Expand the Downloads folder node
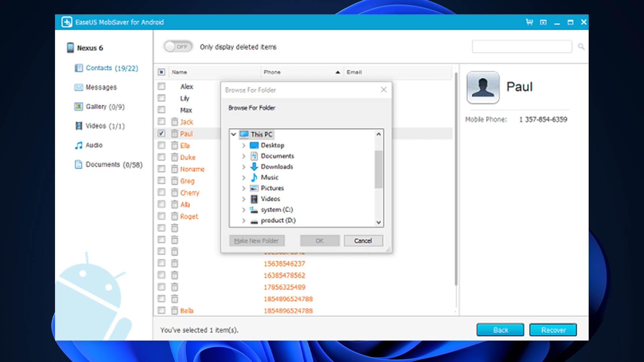 [244, 167]
